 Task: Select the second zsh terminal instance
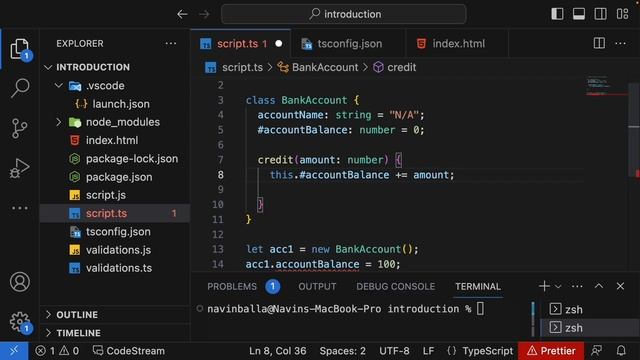pos(589,328)
